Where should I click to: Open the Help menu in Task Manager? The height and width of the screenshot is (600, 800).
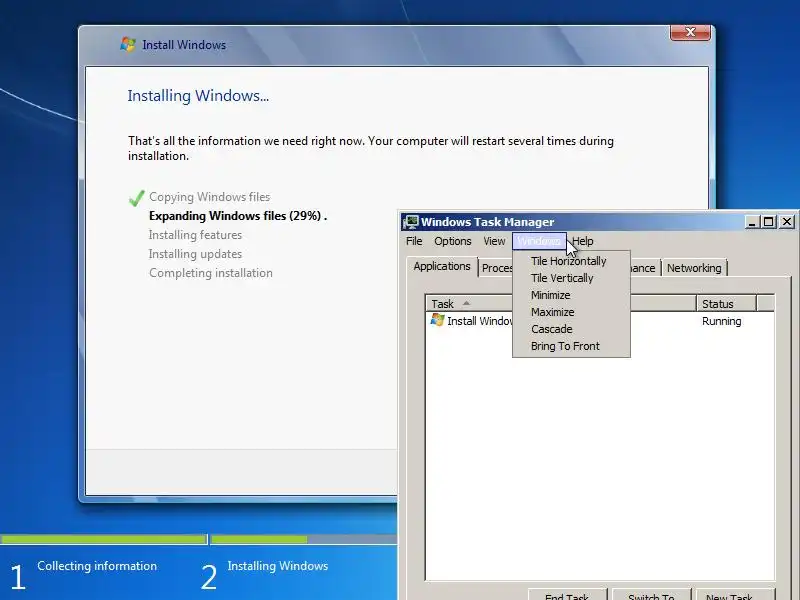tap(583, 241)
